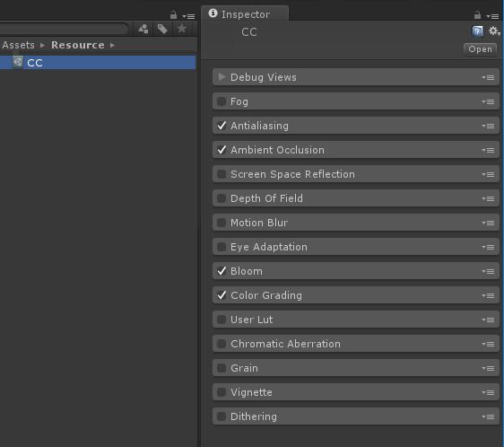
Task: Enable Depth Of Field checkbox
Action: 222,198
